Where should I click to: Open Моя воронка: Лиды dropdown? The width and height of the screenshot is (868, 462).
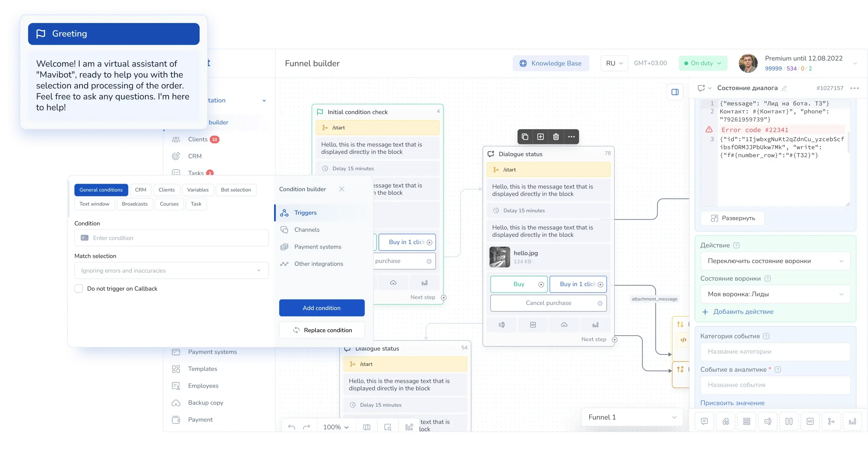(775, 294)
